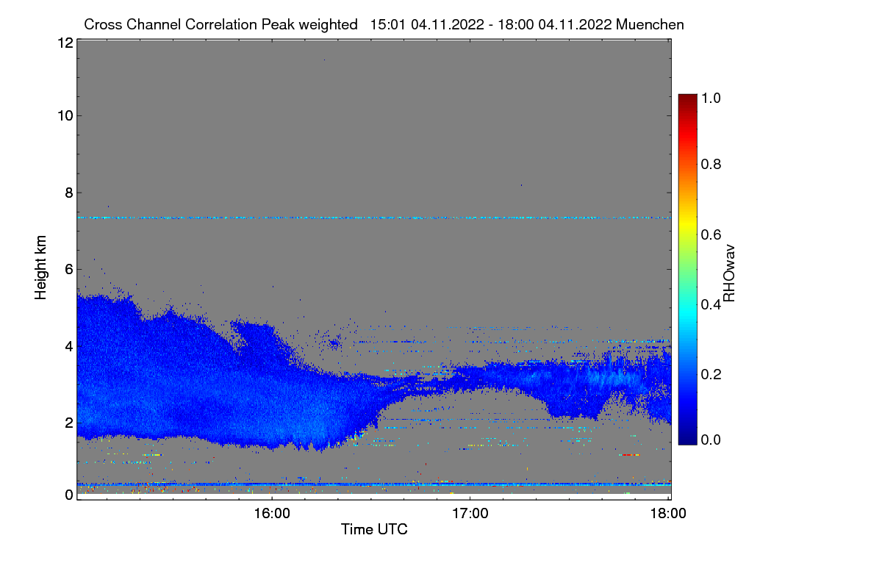Click the station name 'Muenchen' in title
This screenshot has width=882, height=588.
(651, 24)
